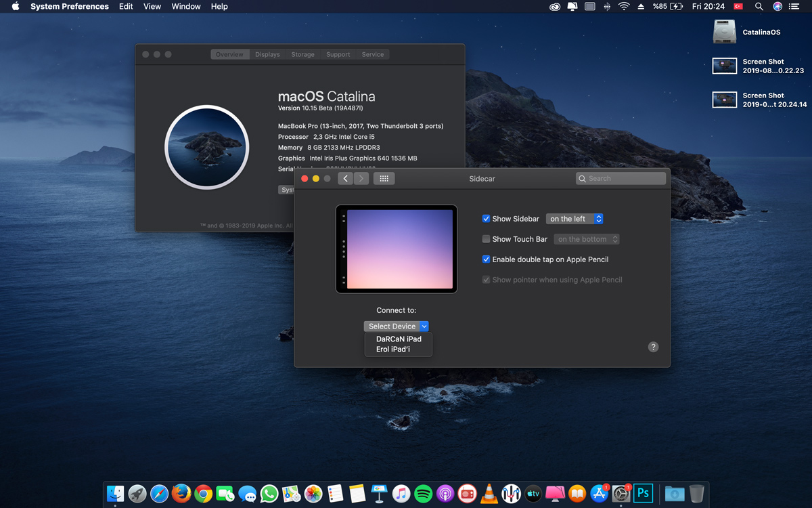This screenshot has height=508, width=812.
Task: Open Finder from the dock
Action: click(116, 494)
